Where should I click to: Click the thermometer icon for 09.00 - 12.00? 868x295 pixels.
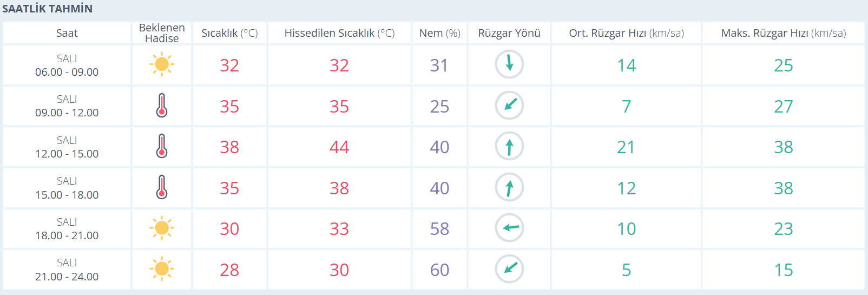tap(162, 106)
